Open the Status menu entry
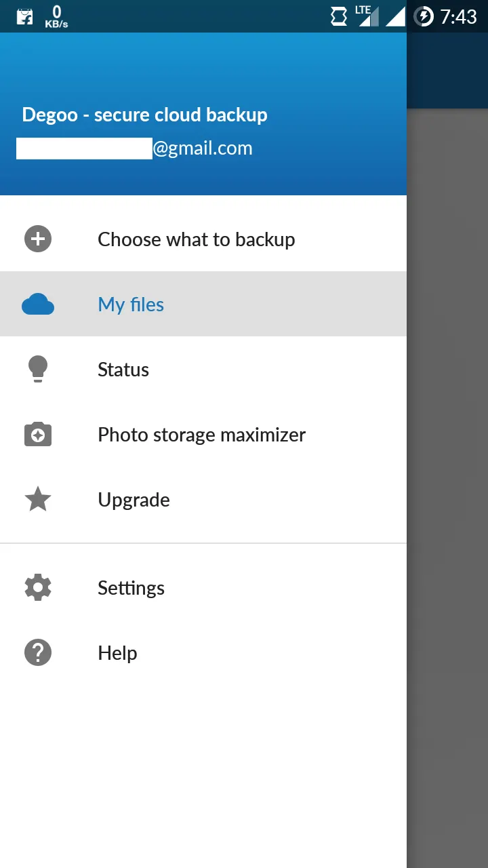This screenshot has height=868, width=488. [x=203, y=369]
